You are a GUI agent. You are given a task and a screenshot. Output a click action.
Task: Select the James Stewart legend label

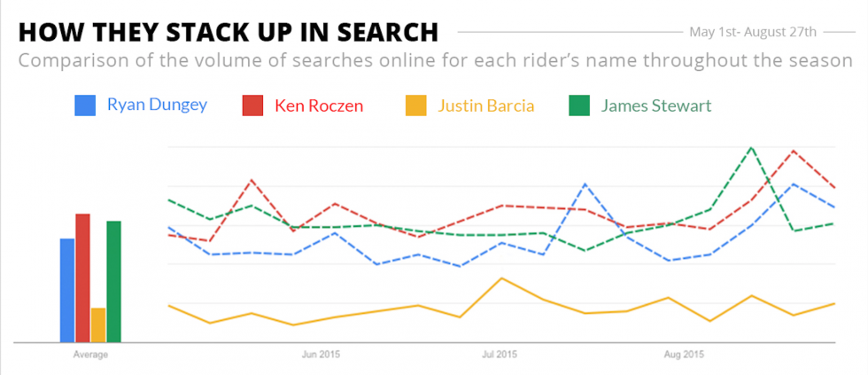[x=655, y=106]
